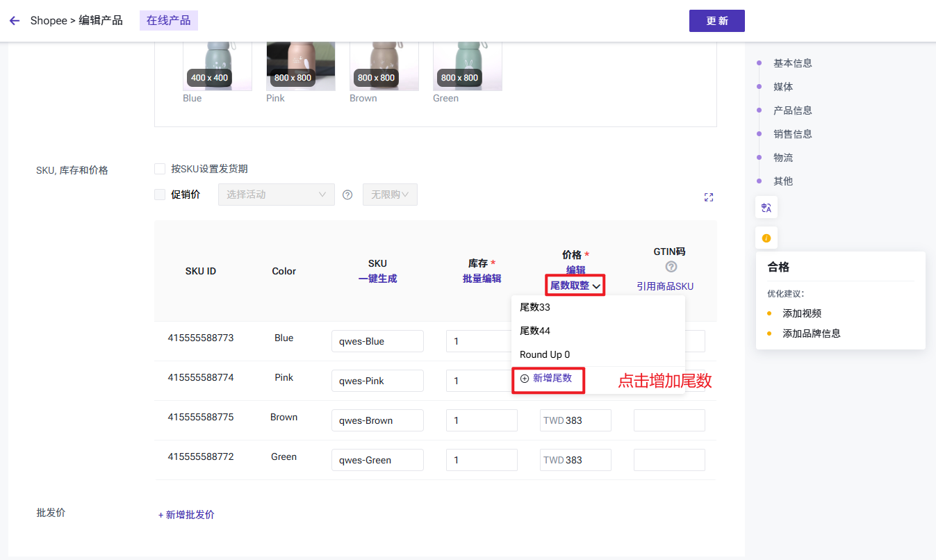Enable 按SKU设置发货期 checkbox
The image size is (936, 560).
pyautogui.click(x=160, y=169)
